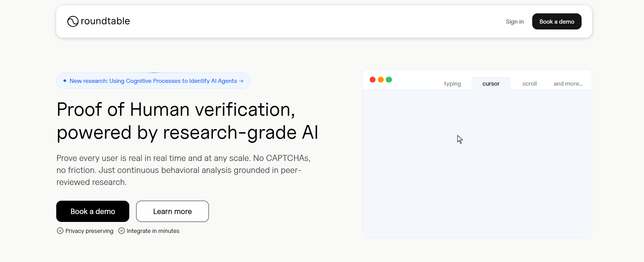
Task: Click inside the cursor demo canvas area
Action: coord(477,163)
